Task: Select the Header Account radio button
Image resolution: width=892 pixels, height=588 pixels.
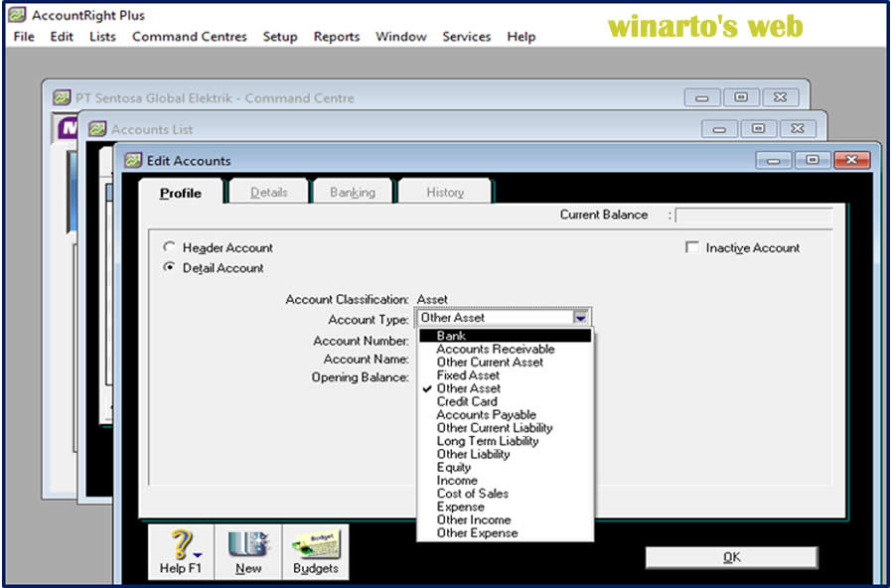Action: click(x=169, y=246)
